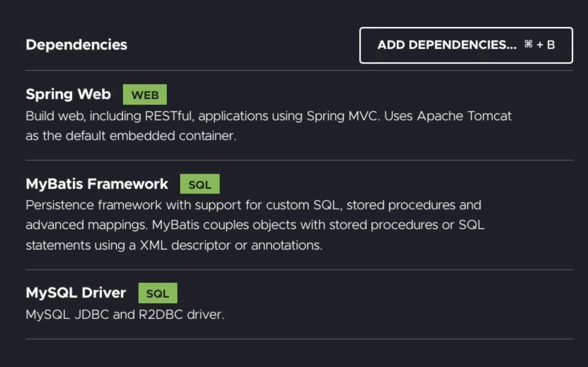Select the MyBatis Framework dependency title
Image resolution: width=588 pixels, height=367 pixels.
97,184
